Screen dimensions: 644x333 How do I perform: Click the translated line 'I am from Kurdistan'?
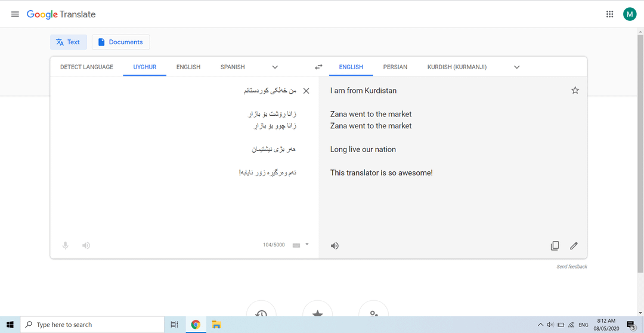(x=364, y=91)
